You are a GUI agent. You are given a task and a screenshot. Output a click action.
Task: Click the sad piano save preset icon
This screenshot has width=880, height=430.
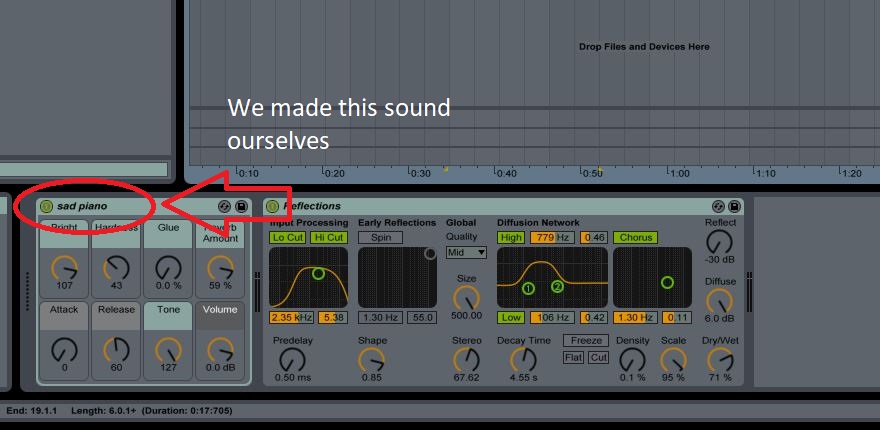click(x=240, y=206)
